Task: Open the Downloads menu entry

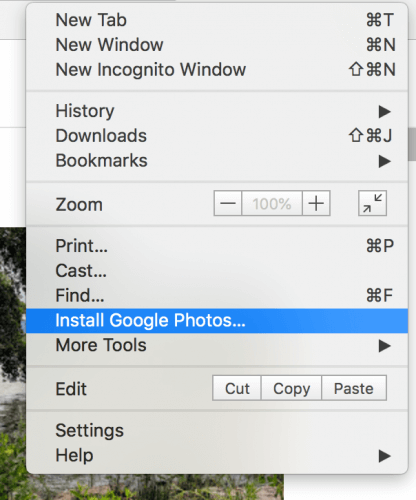Action: (x=217, y=136)
